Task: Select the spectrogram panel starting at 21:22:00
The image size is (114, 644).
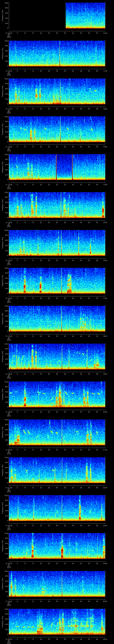Action: 57,508
